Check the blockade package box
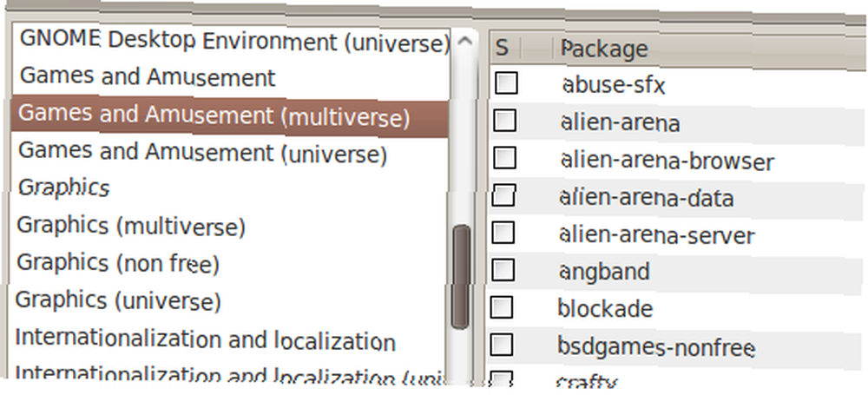The height and width of the screenshot is (395, 868). pyautogui.click(x=502, y=307)
